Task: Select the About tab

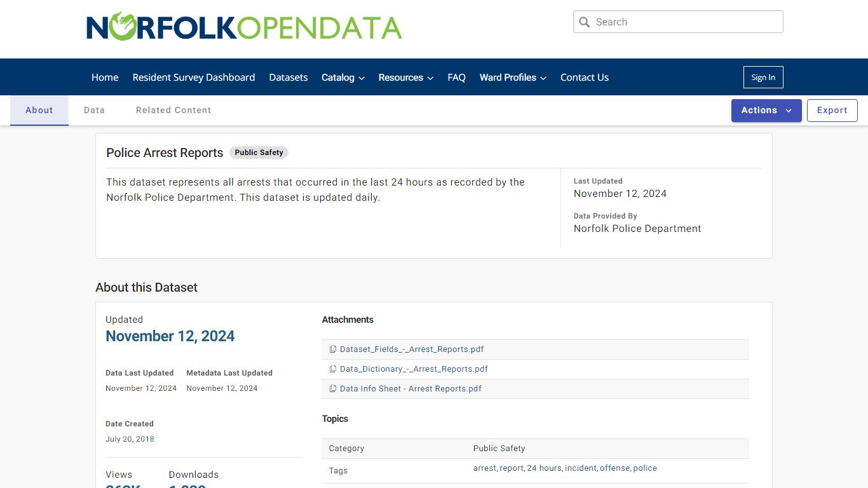Action: [39, 111]
